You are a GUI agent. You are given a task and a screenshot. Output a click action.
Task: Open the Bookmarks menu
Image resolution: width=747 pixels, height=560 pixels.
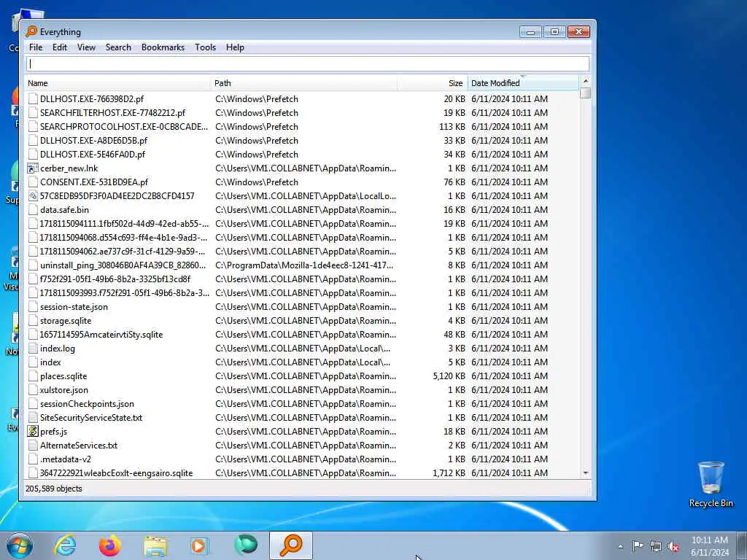(163, 47)
